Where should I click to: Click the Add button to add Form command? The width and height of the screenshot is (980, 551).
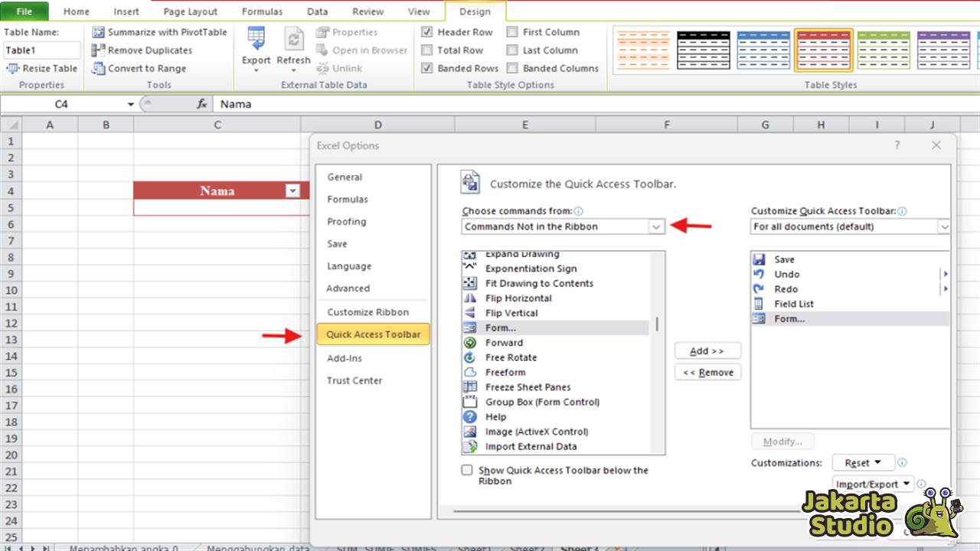point(707,350)
